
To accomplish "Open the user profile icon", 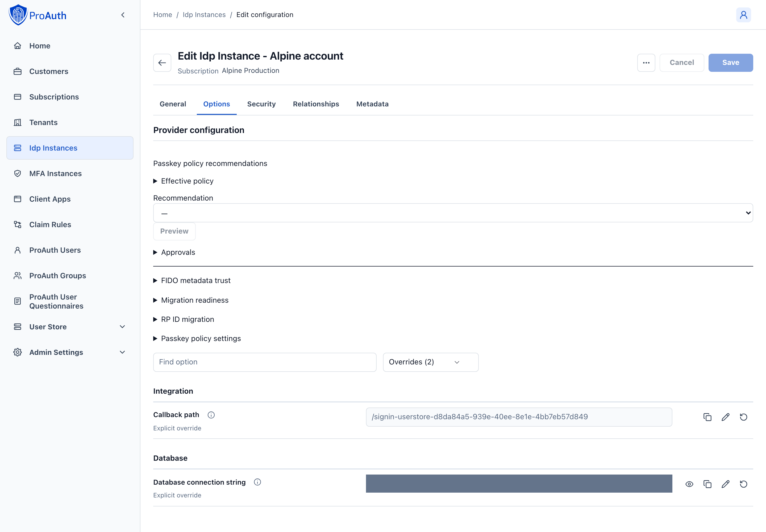I will point(743,15).
